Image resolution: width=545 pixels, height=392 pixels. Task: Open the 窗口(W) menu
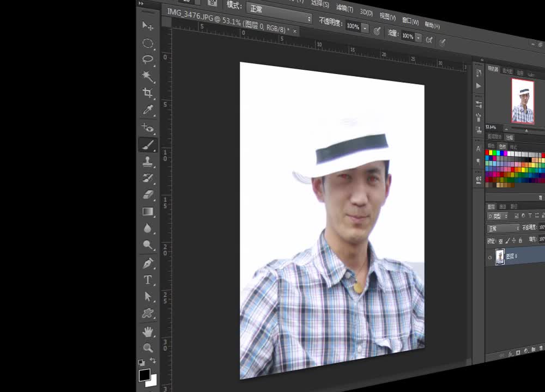[x=410, y=21]
